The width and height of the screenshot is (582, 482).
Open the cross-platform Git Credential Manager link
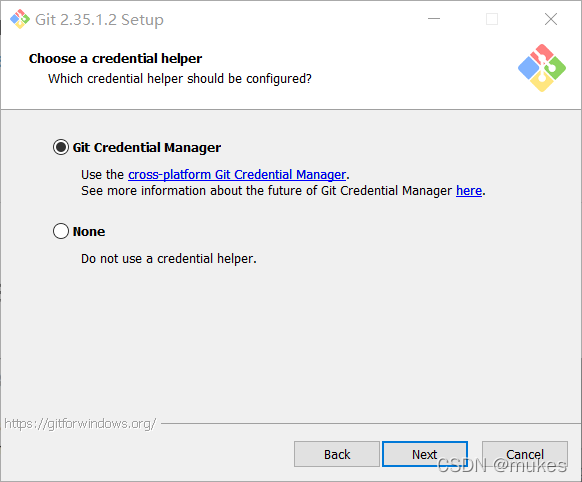pyautogui.click(x=237, y=174)
